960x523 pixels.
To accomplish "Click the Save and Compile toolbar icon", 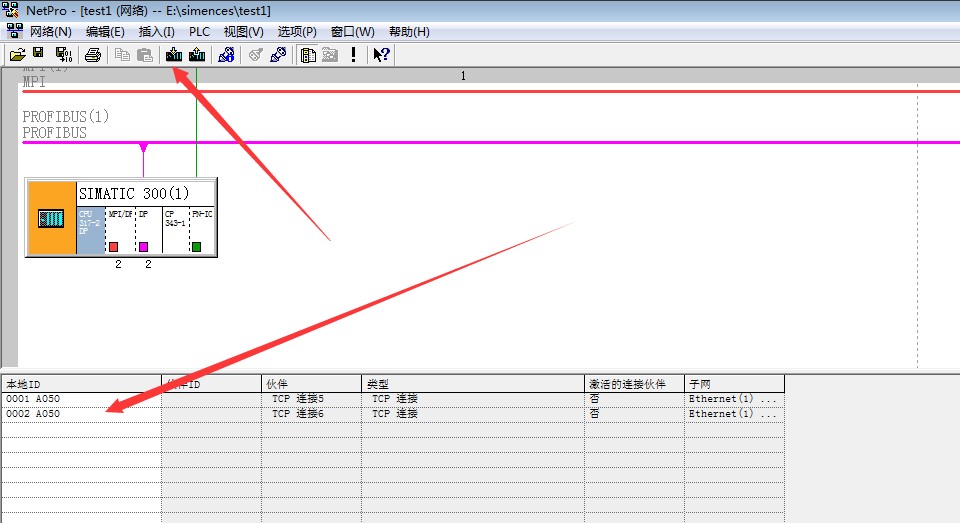I will [x=63, y=54].
